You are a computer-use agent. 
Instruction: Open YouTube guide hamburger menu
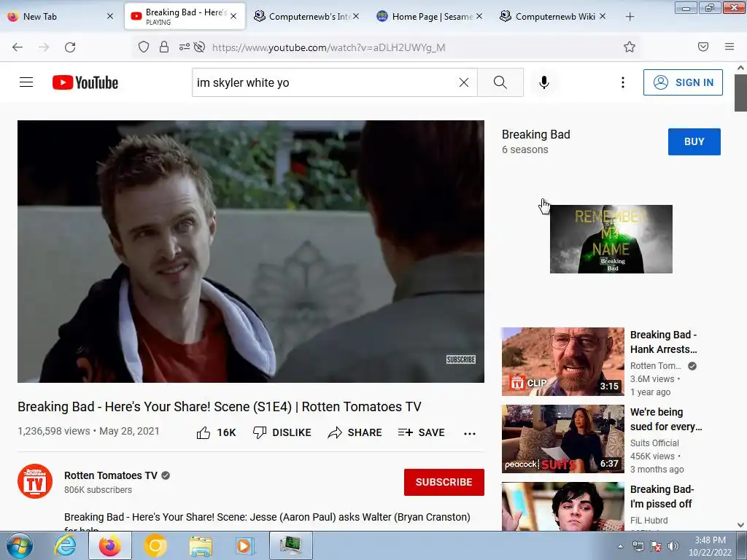pos(26,82)
